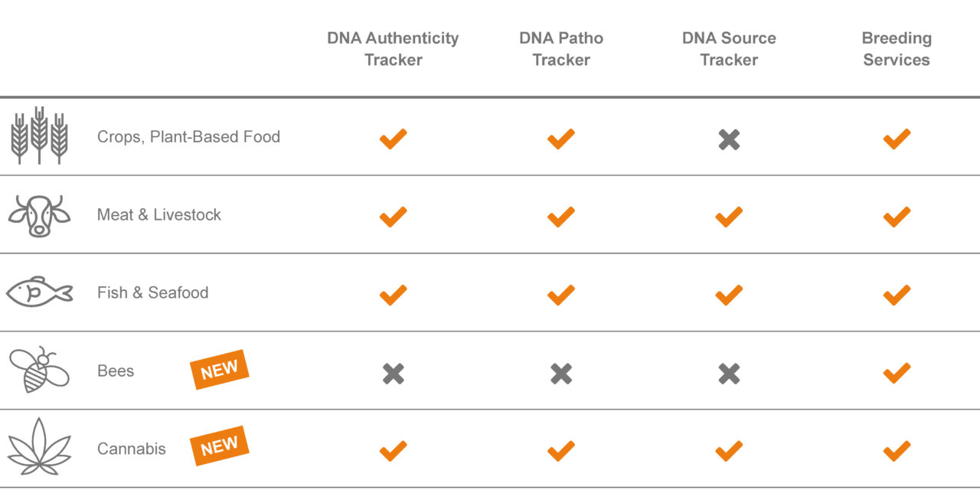Click the gray X for Crops DNA Source Tracker
Viewport: 980px width, 490px height.
click(x=729, y=139)
